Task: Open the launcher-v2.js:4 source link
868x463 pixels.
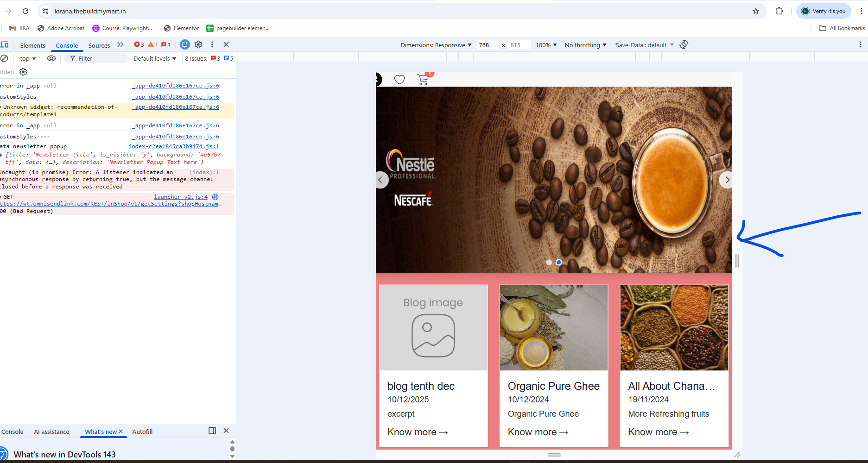Action: [181, 197]
